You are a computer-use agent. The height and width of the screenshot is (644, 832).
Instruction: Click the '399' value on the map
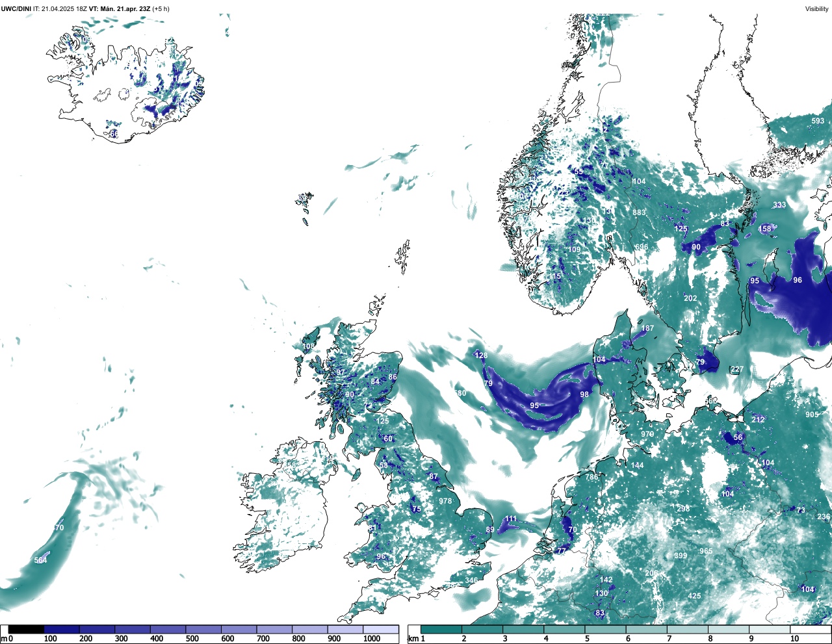coord(681,556)
